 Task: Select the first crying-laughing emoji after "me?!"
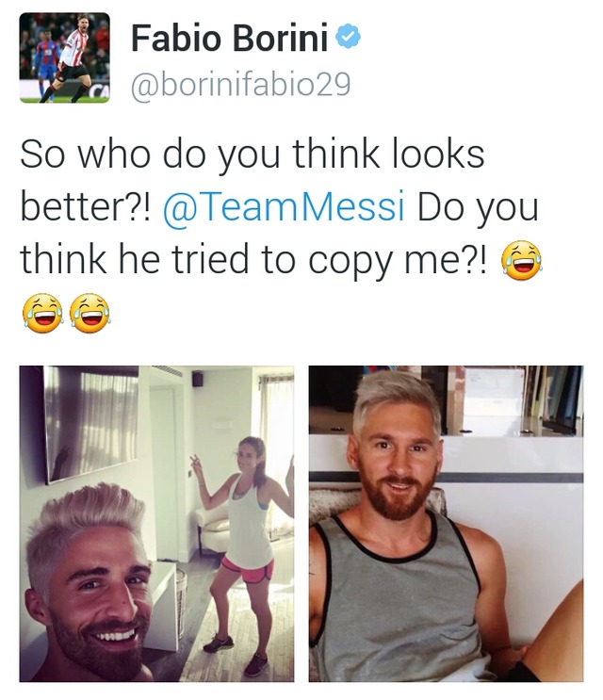[x=521, y=261]
